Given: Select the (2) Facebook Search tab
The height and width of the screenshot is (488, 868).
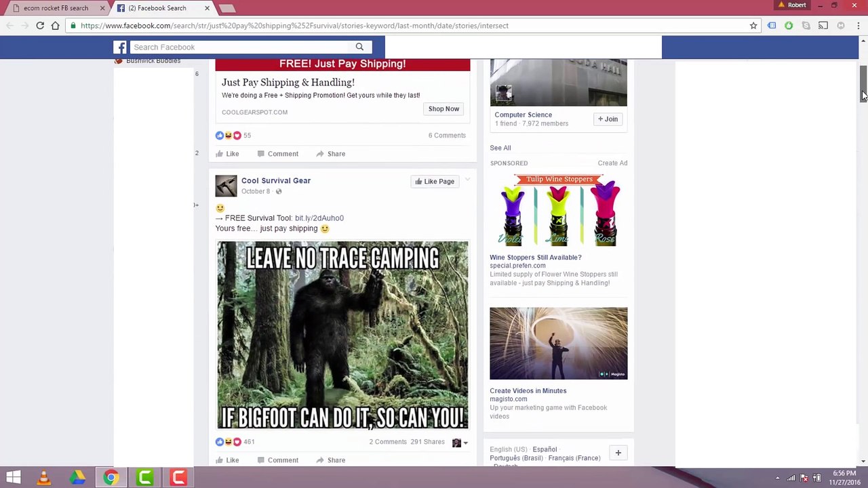Looking at the screenshot, I should point(163,8).
